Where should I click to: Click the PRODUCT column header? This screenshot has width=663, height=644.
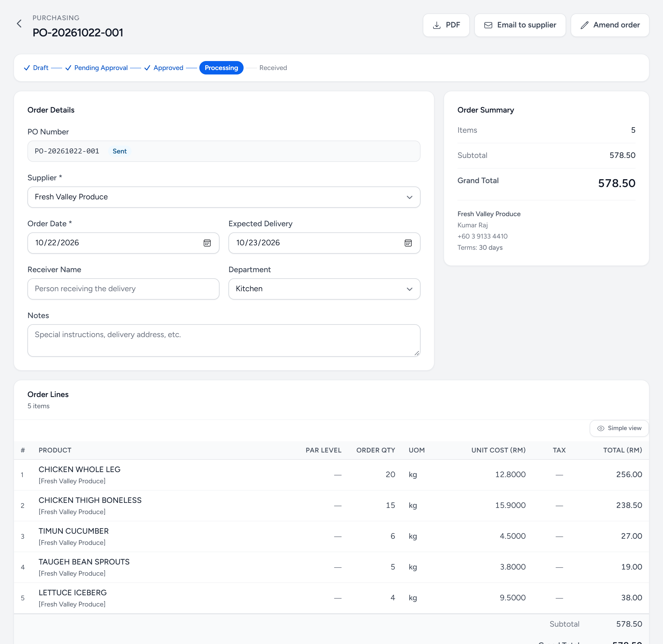pyautogui.click(x=55, y=450)
